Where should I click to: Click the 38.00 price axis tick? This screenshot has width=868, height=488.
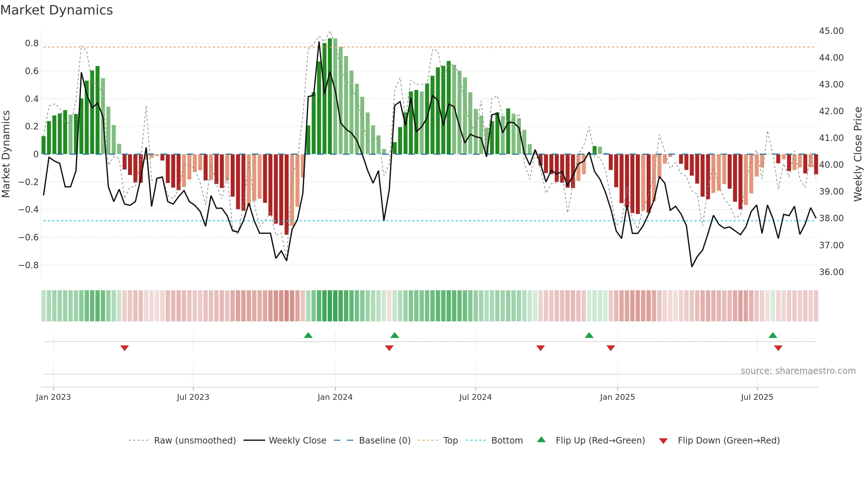[831, 218]
